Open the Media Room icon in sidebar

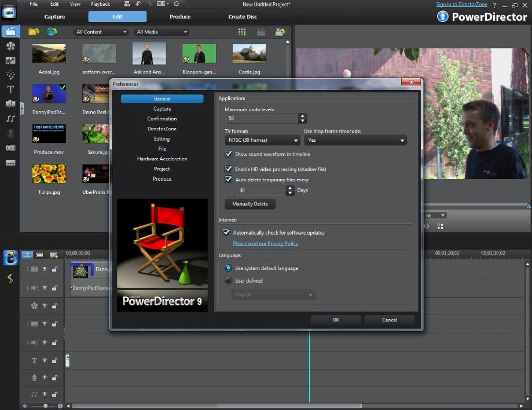pos(10,32)
